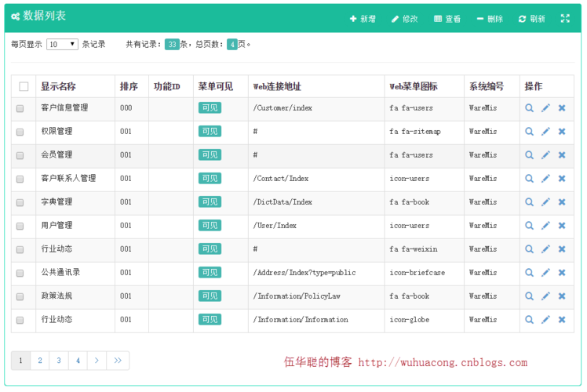Image resolution: width=587 pixels, height=392 pixels.
Task: Jump to last page double arrow
Action: (118, 361)
